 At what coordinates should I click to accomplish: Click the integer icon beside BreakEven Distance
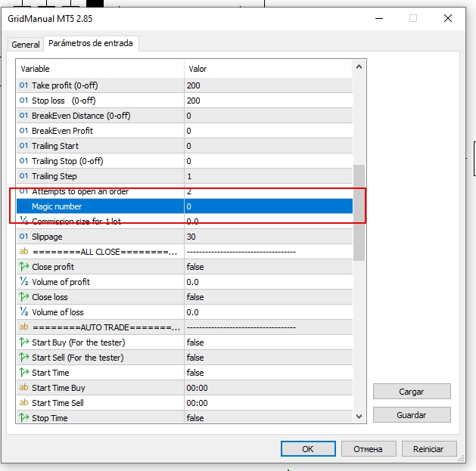tap(23, 116)
